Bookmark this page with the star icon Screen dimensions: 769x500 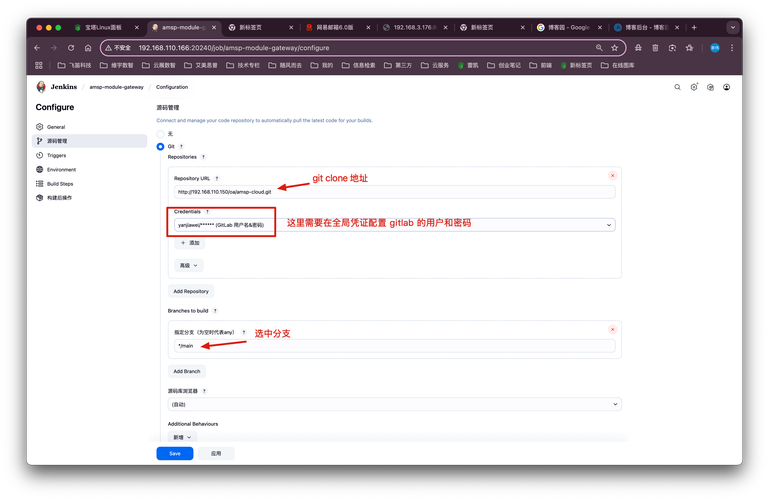pyautogui.click(x=615, y=48)
